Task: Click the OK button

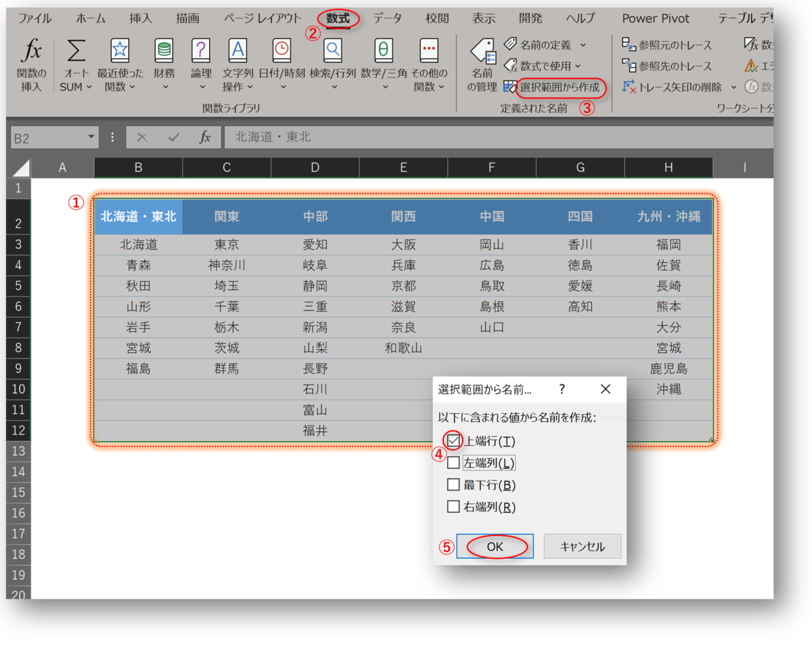Action: pos(495,547)
